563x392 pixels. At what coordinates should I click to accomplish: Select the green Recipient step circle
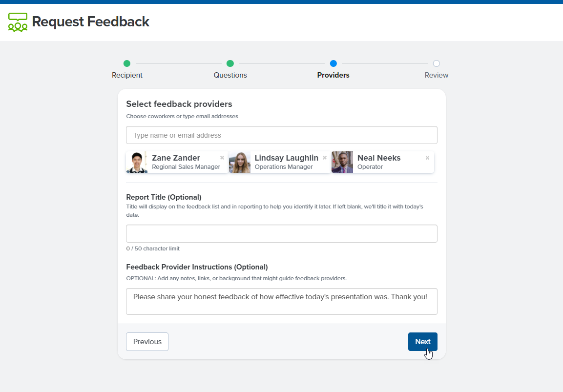[127, 63]
